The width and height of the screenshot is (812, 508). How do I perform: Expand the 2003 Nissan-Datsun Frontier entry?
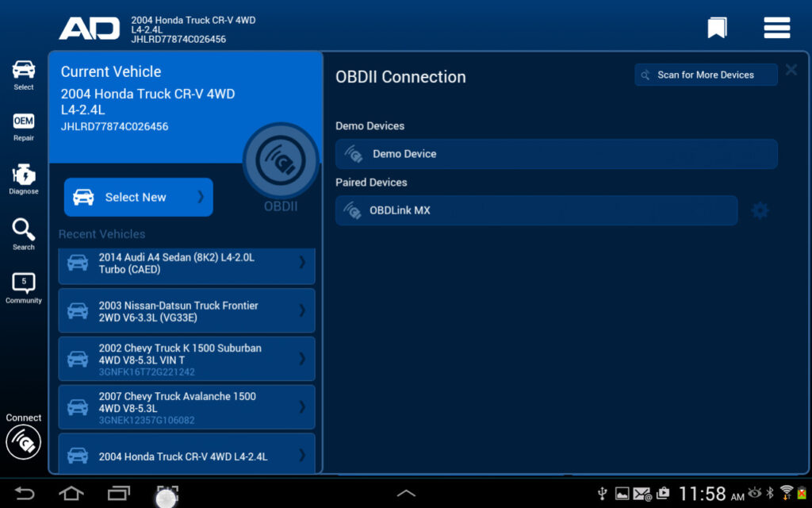(x=186, y=310)
